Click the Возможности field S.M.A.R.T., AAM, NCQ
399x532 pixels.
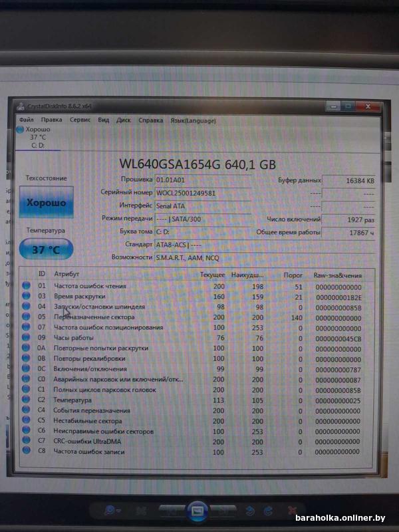tap(265, 258)
